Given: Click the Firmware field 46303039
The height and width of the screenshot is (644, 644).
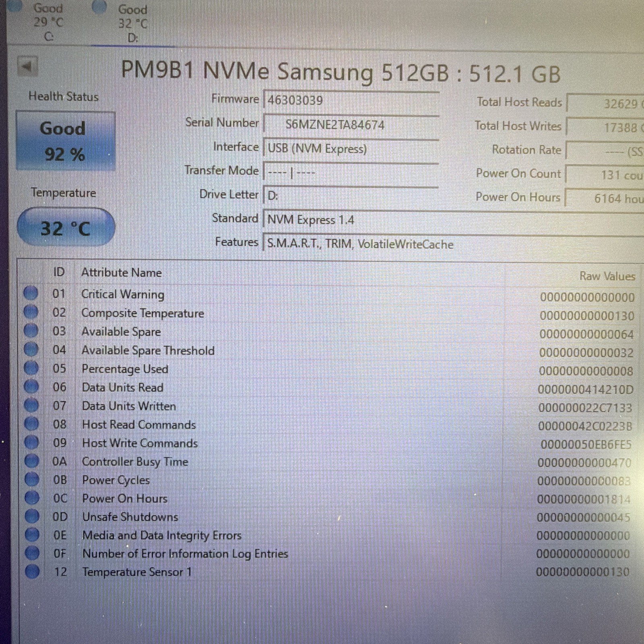Looking at the screenshot, I should click(x=351, y=100).
